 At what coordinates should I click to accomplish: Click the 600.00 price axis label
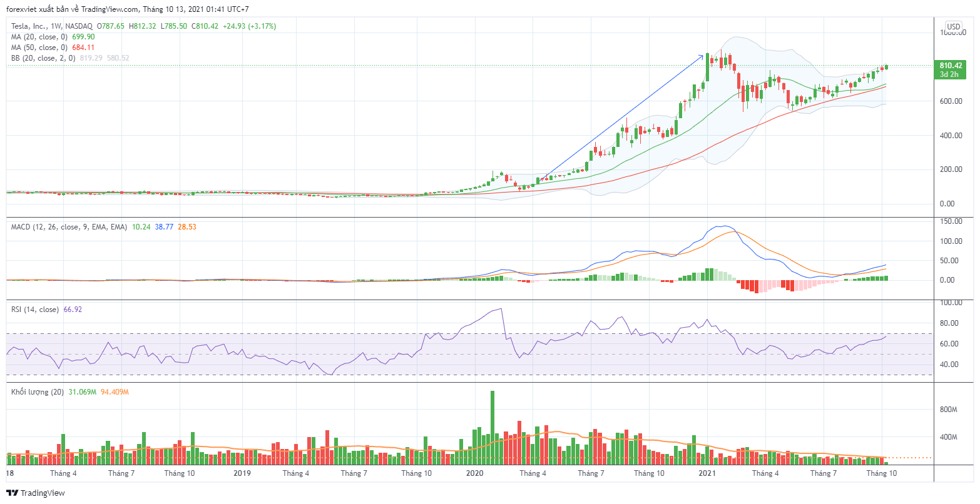pos(951,101)
